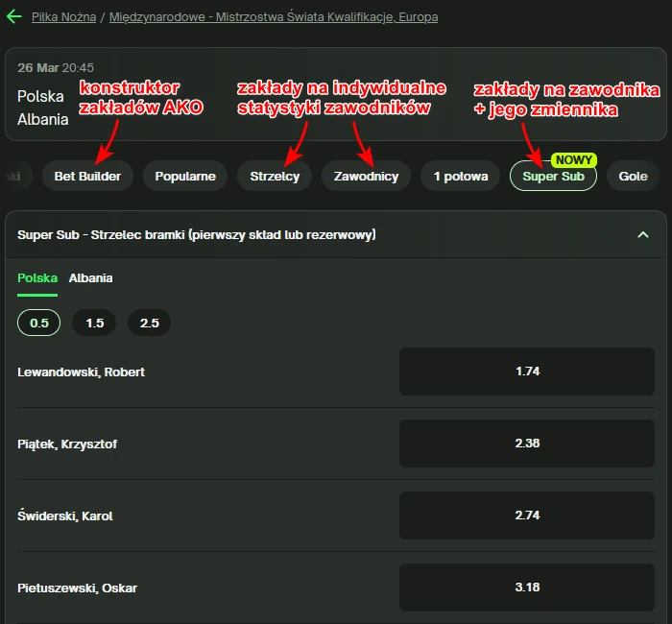Screen dimensions: 672x624
Task: Choose the 2.5 goals threshold
Action: tap(150, 323)
